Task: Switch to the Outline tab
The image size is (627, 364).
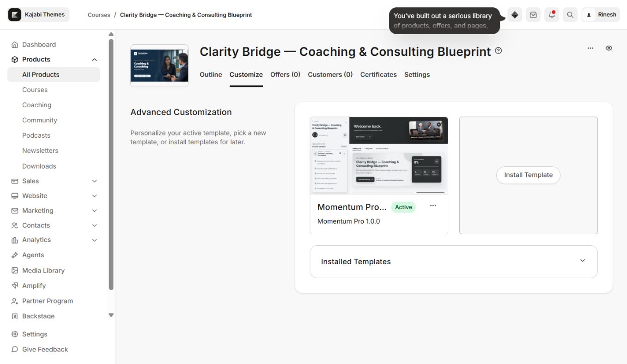Action: click(211, 75)
